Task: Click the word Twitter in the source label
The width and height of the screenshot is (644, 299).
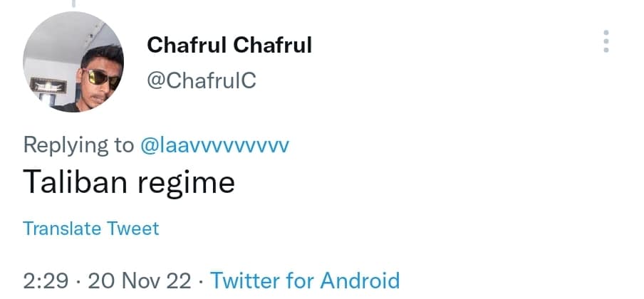Action: pos(242,280)
